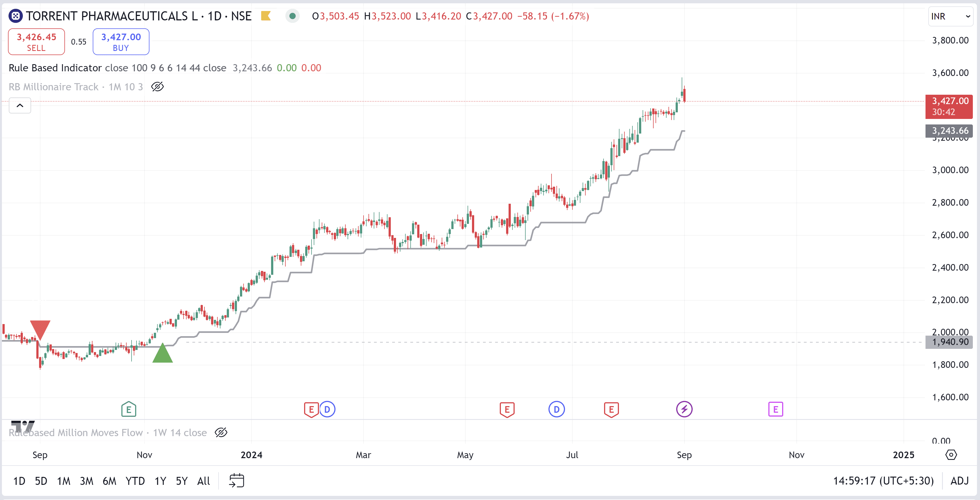
Task: Select the 1M time range
Action: (x=64, y=481)
